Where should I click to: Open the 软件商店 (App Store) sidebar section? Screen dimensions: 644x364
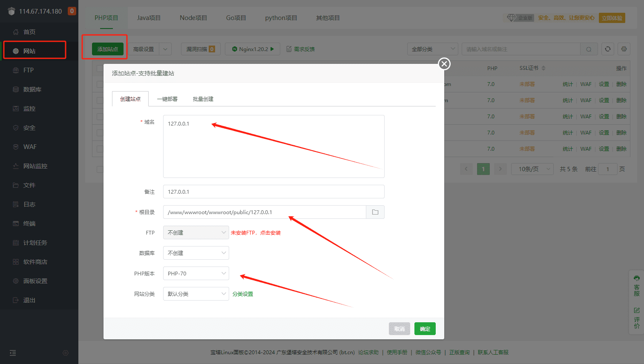point(34,261)
